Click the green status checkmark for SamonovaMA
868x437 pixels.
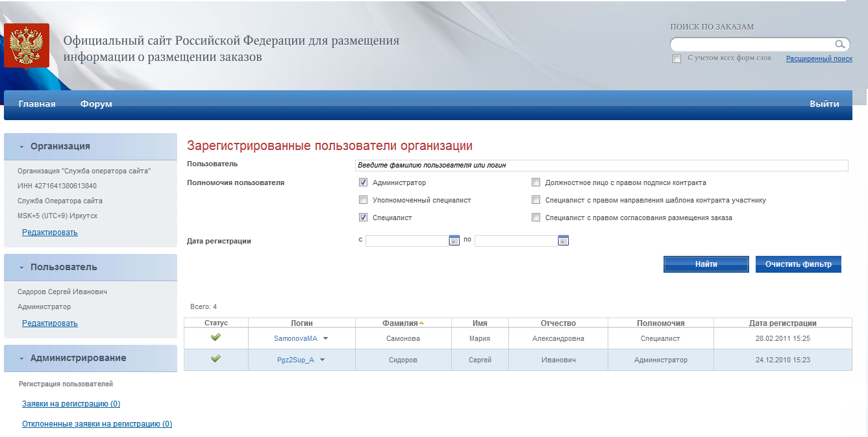216,337
